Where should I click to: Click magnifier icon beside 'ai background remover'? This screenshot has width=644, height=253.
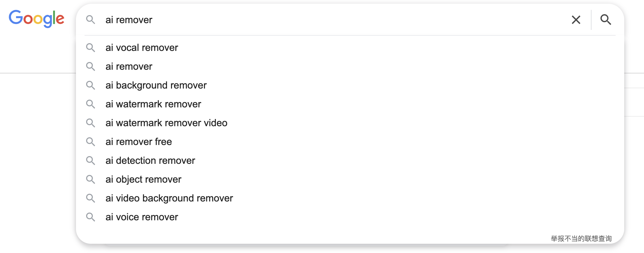tap(90, 85)
